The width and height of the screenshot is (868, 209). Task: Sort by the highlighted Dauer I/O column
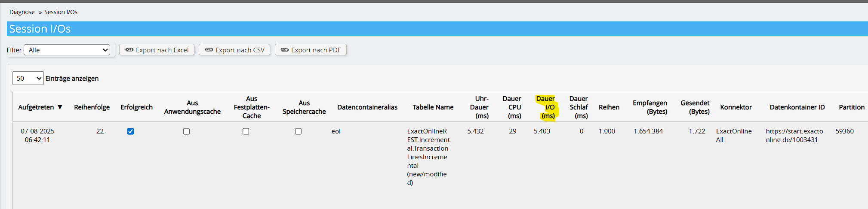(x=546, y=107)
